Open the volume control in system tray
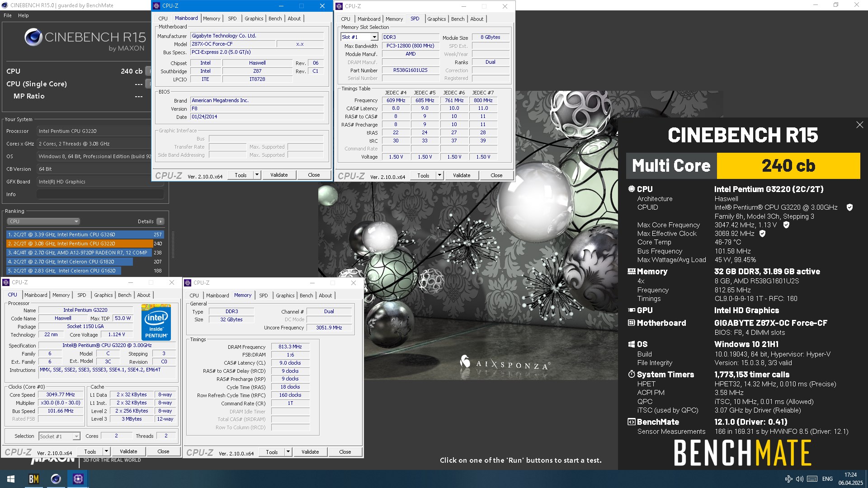This screenshot has width=868, height=488. [x=799, y=479]
